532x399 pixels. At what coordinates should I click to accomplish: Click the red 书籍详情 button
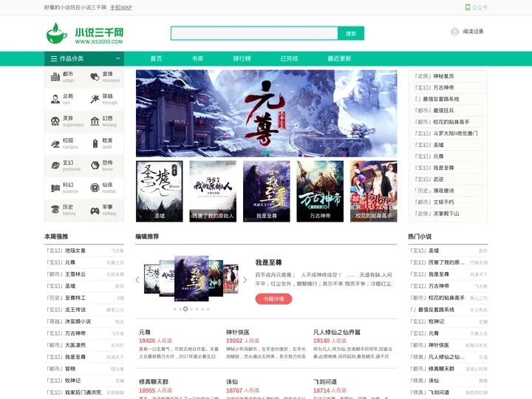pyautogui.click(x=273, y=299)
